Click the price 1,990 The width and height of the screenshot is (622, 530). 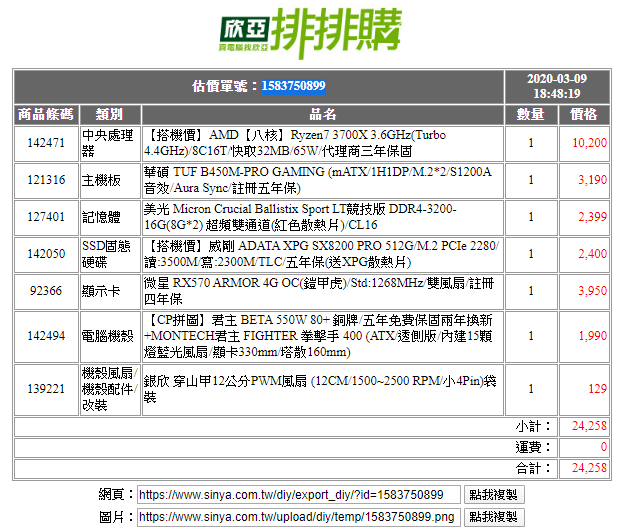(x=593, y=336)
